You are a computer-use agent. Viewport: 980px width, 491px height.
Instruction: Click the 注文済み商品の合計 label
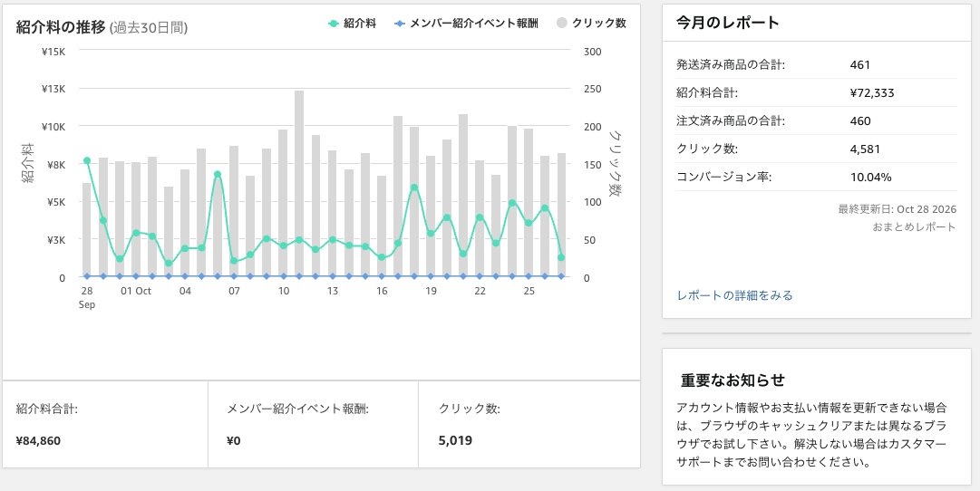point(731,121)
